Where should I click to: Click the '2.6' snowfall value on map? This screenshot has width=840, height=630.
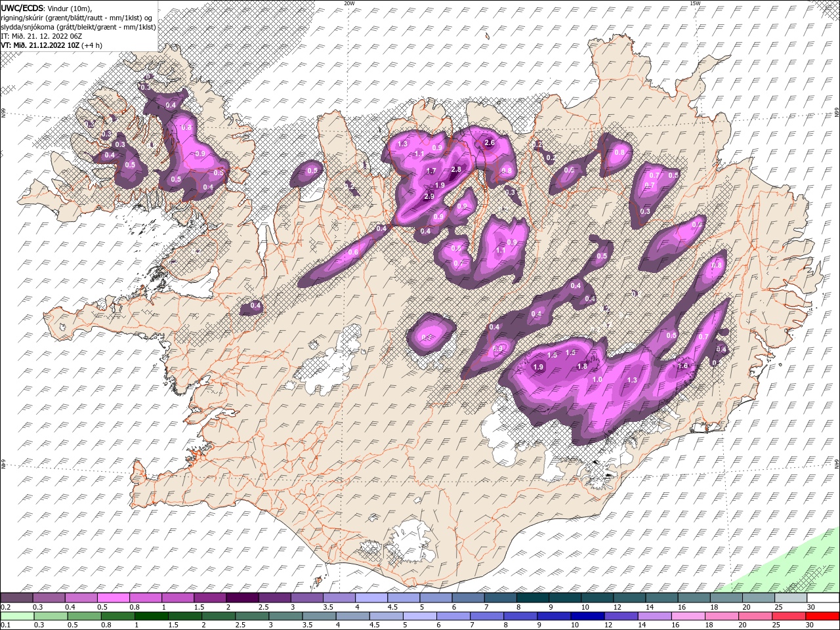click(489, 142)
